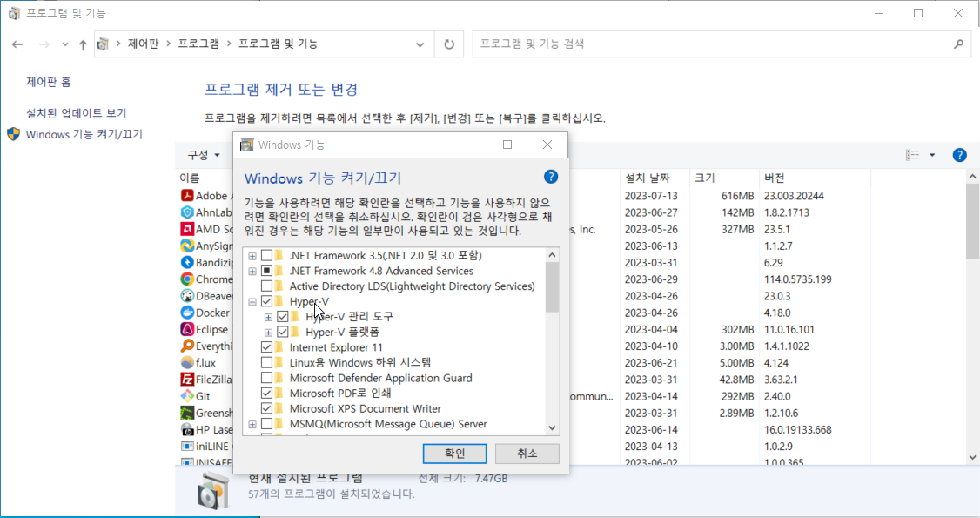The image size is (980, 518).
Task: Click the refresh button in address bar
Action: tap(449, 44)
